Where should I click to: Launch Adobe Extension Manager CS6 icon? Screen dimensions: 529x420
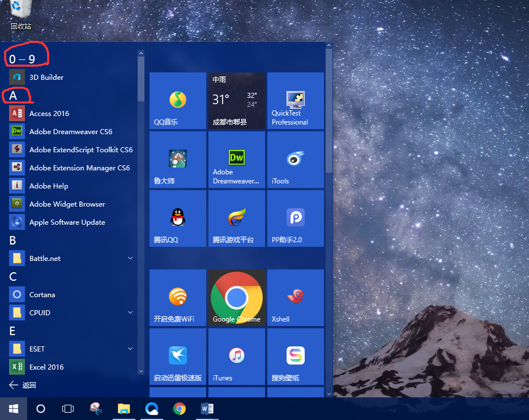17,168
